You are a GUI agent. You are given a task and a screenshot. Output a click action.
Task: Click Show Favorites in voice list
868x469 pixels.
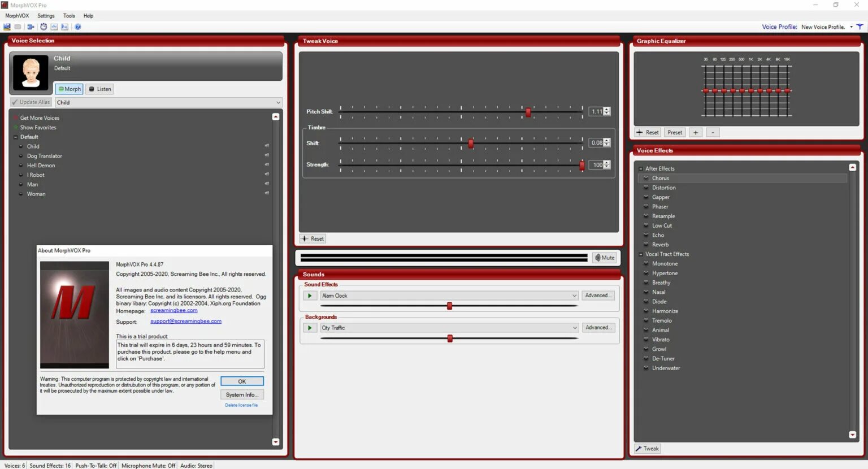[38, 128]
